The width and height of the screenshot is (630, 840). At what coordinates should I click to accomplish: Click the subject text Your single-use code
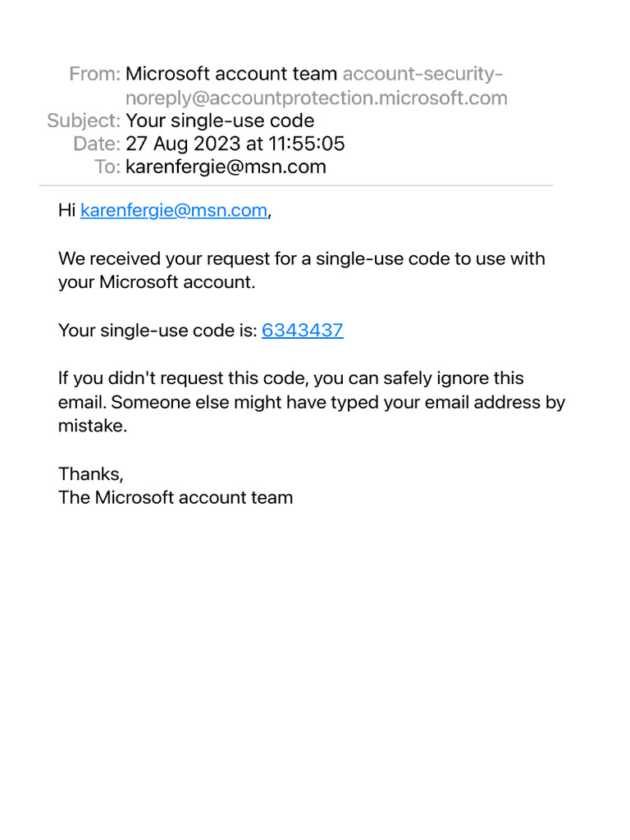[220, 121]
